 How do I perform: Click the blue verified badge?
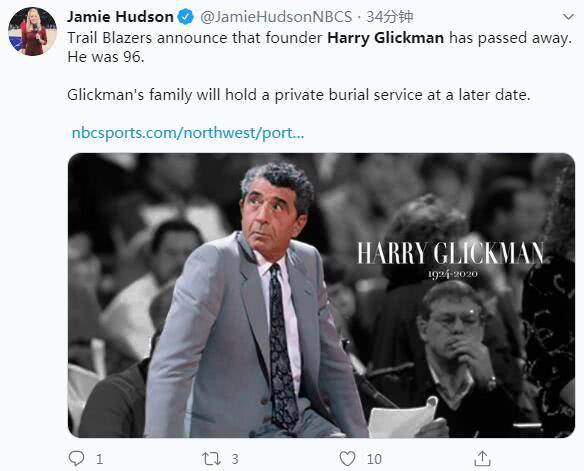185,17
